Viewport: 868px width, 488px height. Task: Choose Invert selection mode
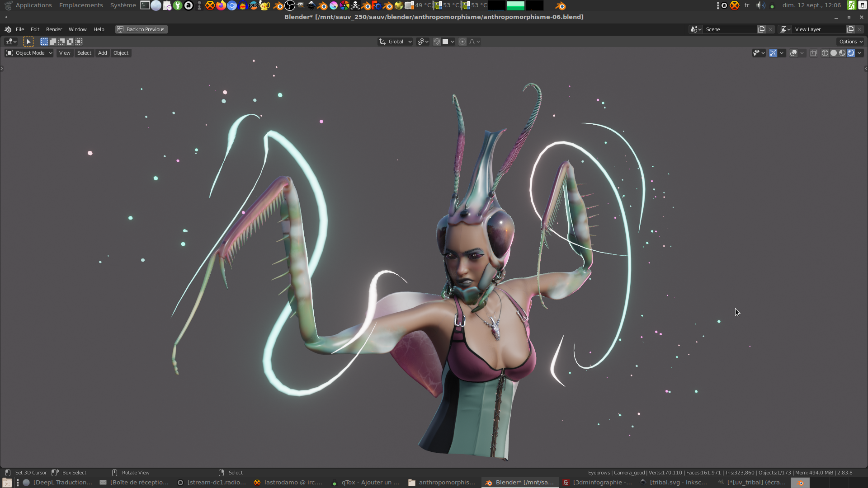click(x=70, y=42)
